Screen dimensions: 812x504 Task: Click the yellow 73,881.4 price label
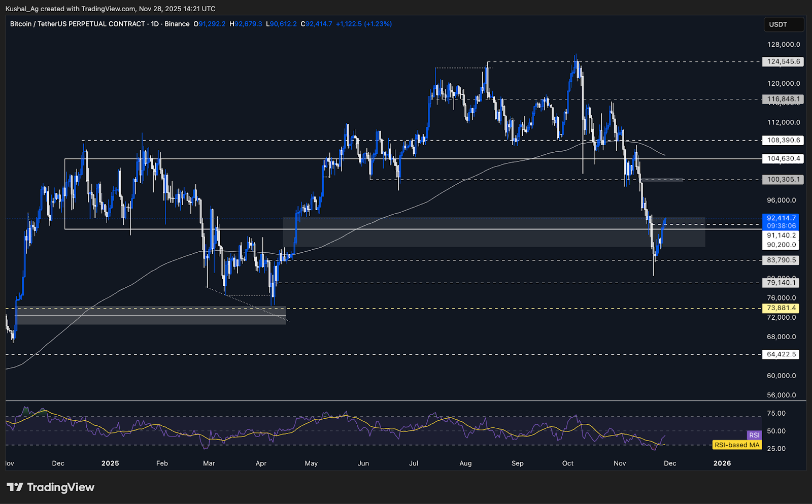pos(781,308)
